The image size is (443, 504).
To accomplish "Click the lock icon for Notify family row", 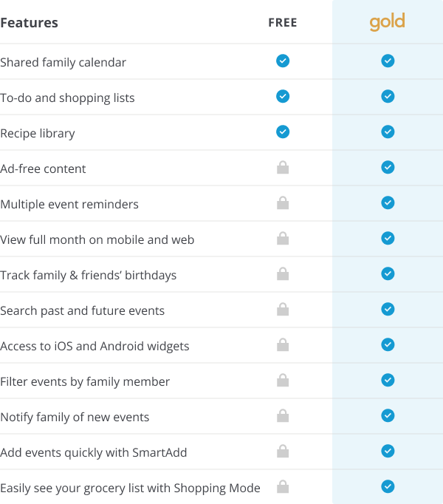I will (x=283, y=415).
